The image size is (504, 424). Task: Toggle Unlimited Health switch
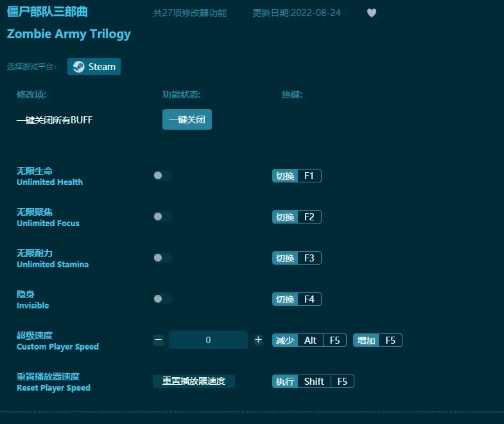click(162, 175)
